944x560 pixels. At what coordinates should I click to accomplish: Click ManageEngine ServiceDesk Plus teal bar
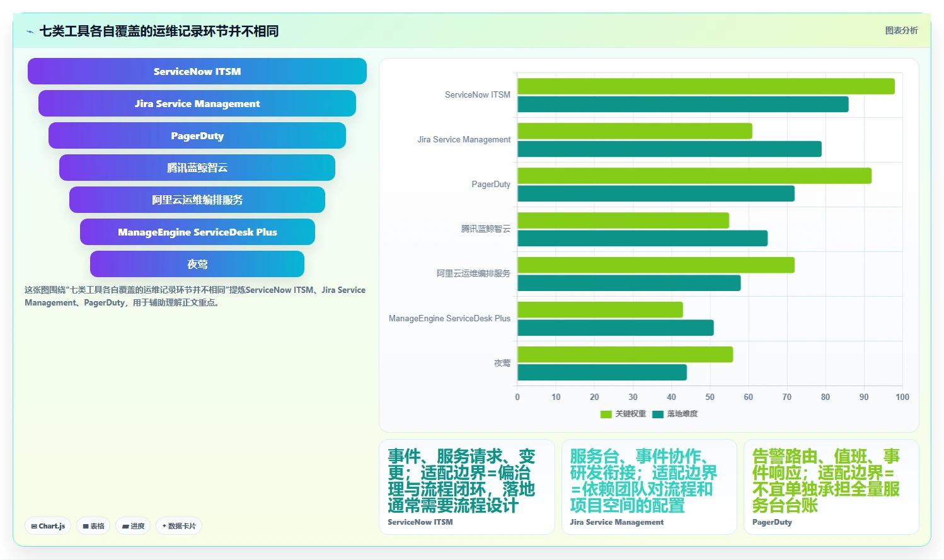point(616,328)
